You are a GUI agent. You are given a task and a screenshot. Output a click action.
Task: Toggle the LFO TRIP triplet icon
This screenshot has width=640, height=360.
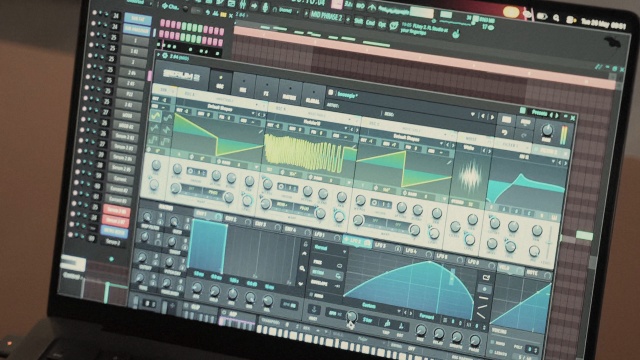click(387, 324)
